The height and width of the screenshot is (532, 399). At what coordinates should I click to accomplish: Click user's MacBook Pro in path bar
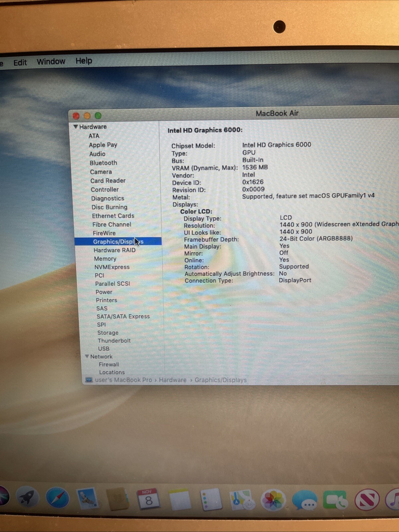123,380
